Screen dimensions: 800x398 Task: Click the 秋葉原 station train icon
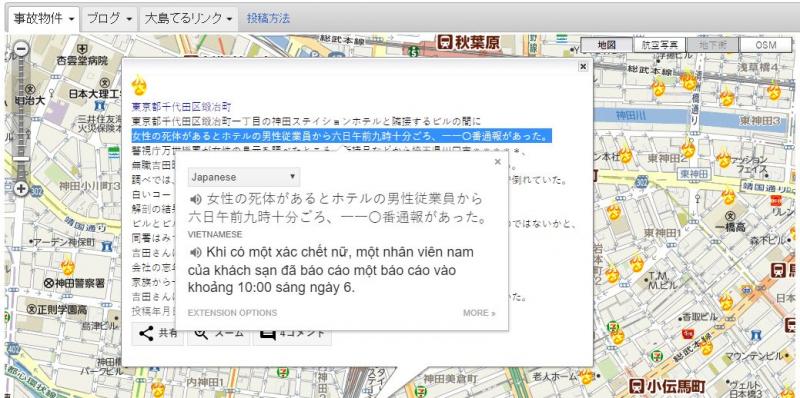click(x=444, y=42)
